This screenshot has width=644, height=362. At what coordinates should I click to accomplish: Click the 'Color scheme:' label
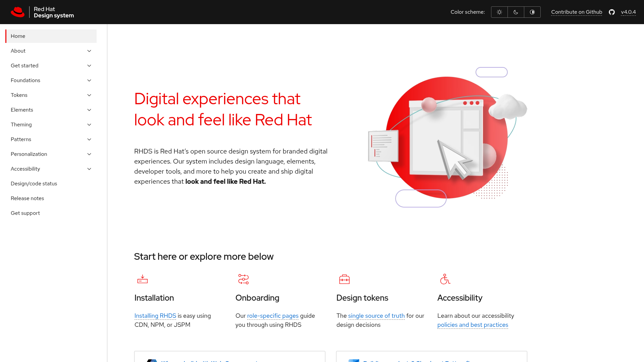pyautogui.click(x=468, y=12)
